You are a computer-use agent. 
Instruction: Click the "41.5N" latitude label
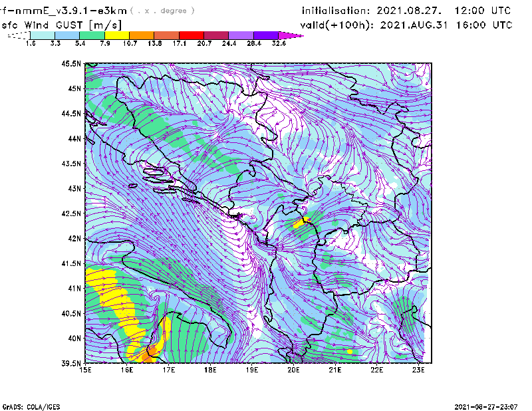(71, 263)
